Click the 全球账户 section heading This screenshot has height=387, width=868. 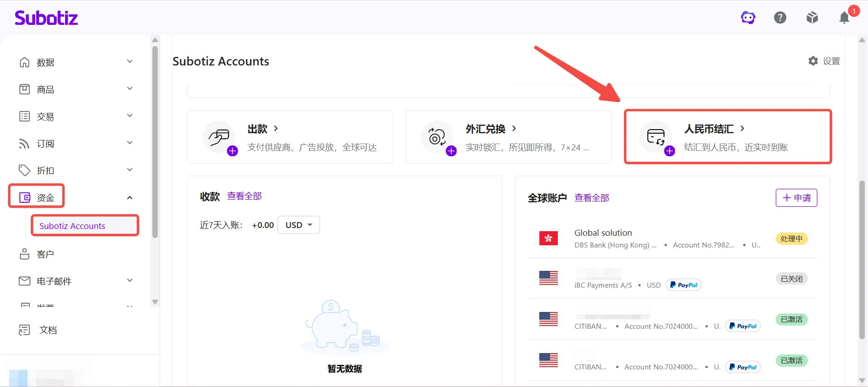547,198
